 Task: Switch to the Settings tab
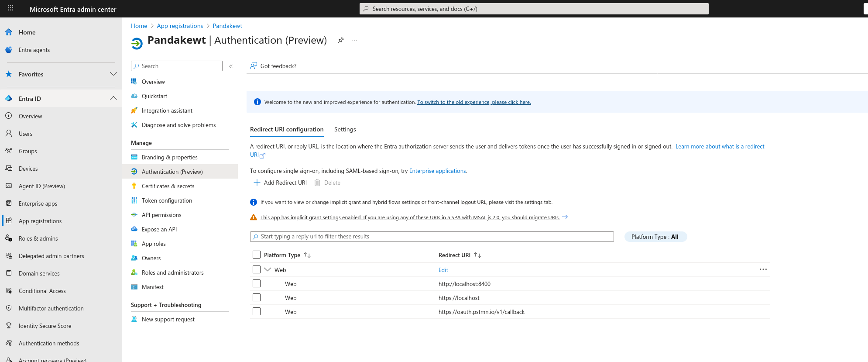click(x=345, y=129)
